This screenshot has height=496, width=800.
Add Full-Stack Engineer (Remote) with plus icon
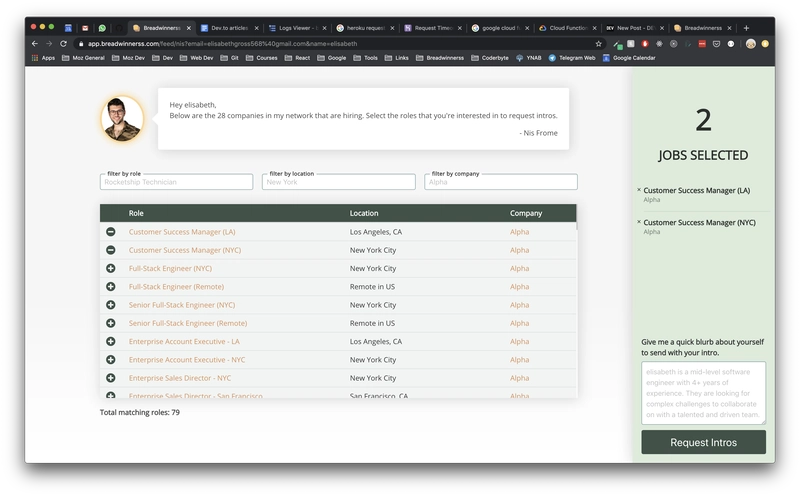tap(111, 287)
